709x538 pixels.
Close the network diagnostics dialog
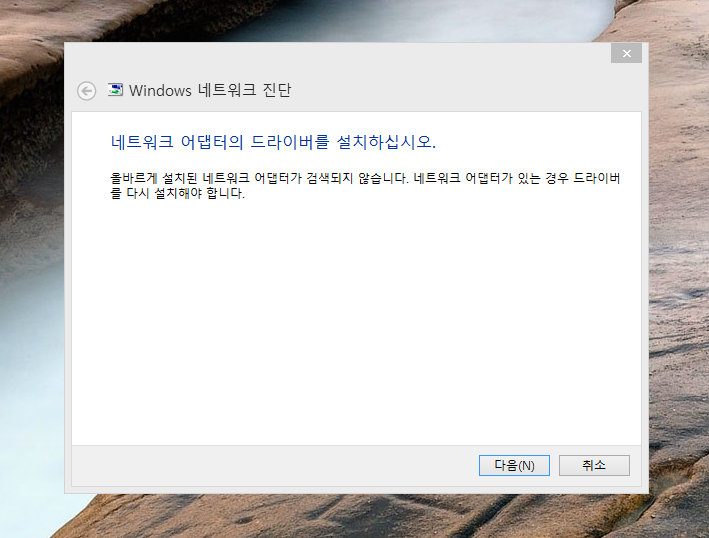(x=626, y=53)
